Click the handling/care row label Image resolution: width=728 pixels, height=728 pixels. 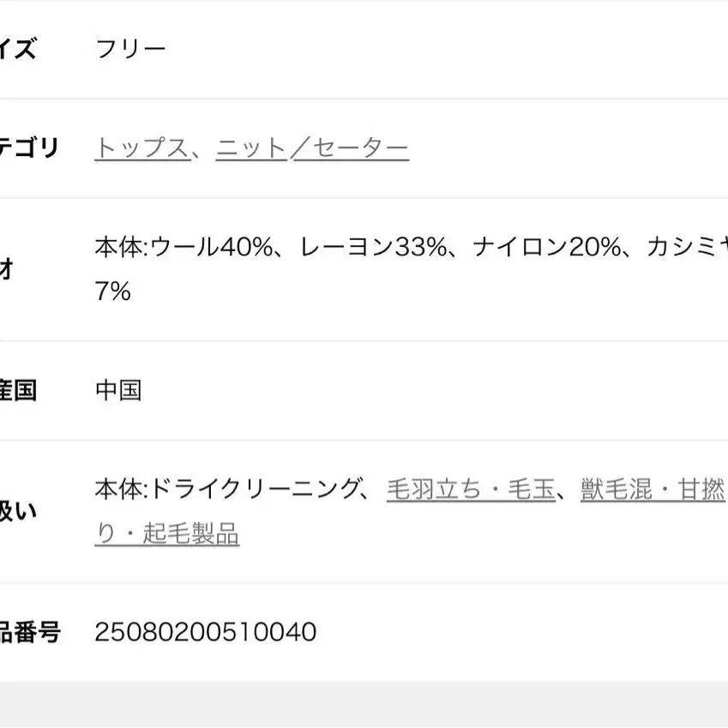[17, 513]
